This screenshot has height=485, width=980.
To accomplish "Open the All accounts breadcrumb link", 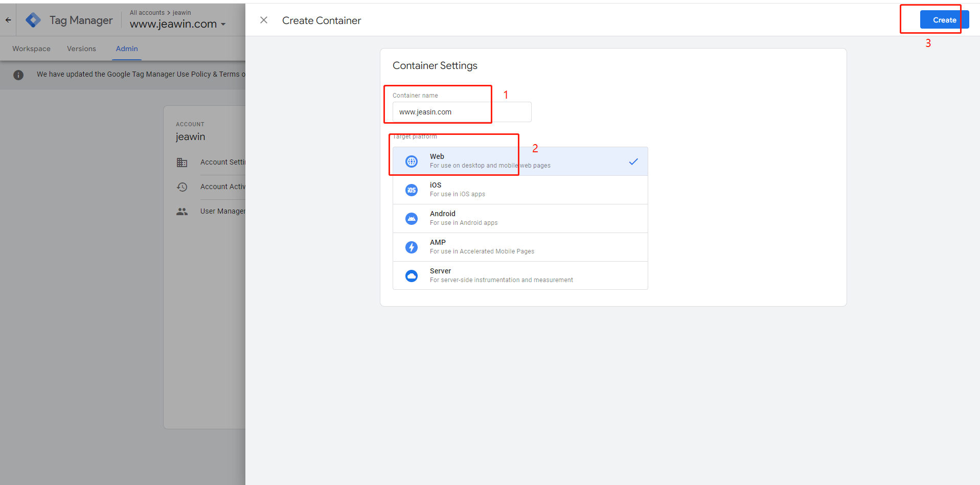I will (147, 13).
